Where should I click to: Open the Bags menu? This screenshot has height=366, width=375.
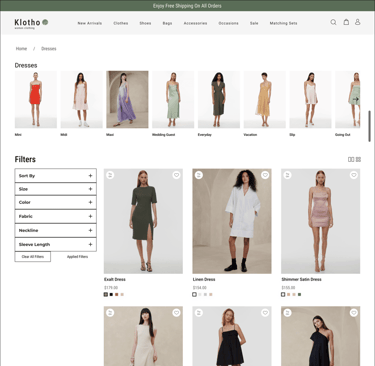167,23
